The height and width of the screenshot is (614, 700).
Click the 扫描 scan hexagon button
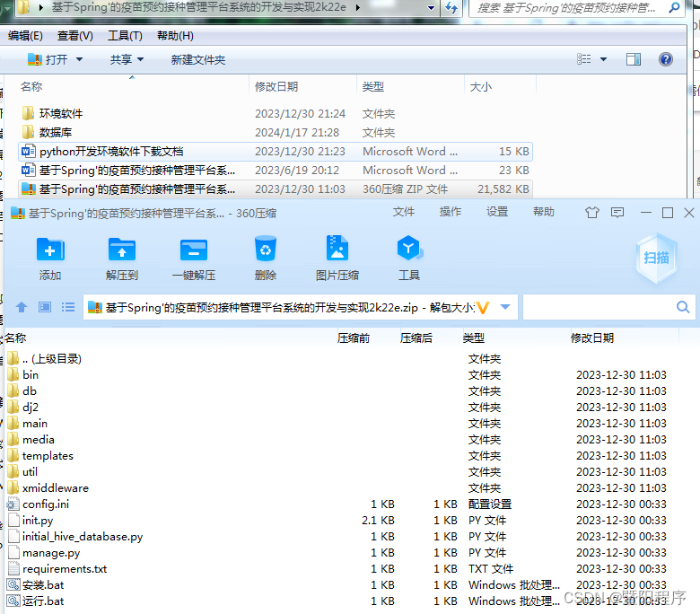pyautogui.click(x=656, y=259)
